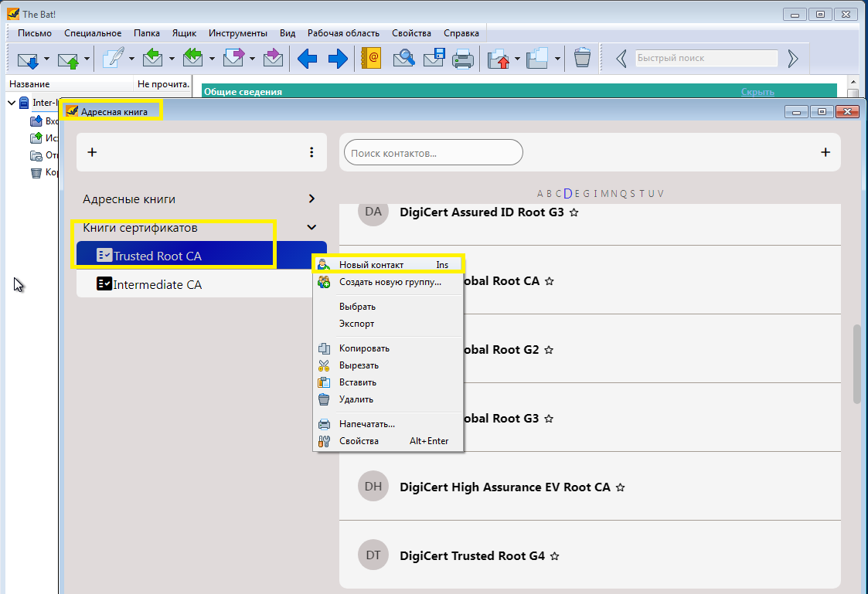Choose Создать новую группу in context menu
The width and height of the screenshot is (868, 594).
[x=388, y=282]
